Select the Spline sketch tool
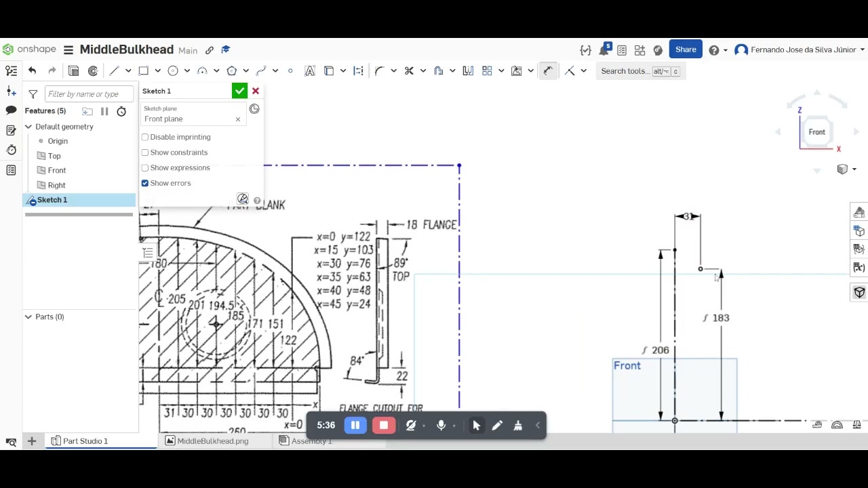868x488 pixels. pos(261,70)
